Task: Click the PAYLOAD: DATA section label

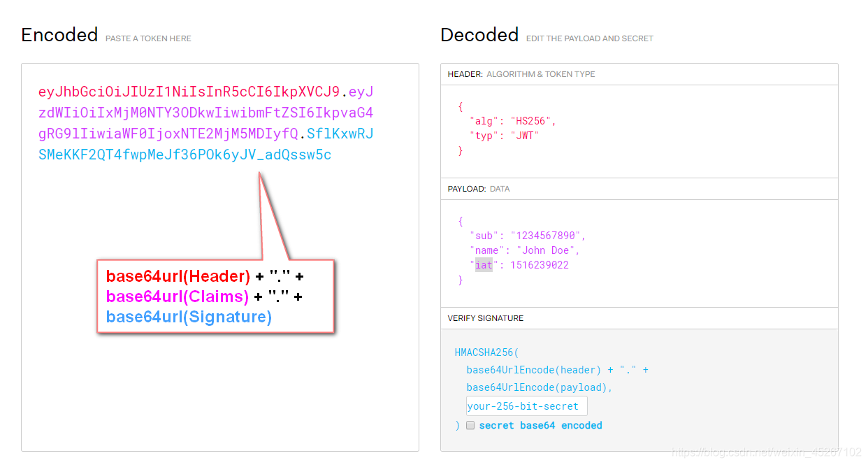Action: 479,189
